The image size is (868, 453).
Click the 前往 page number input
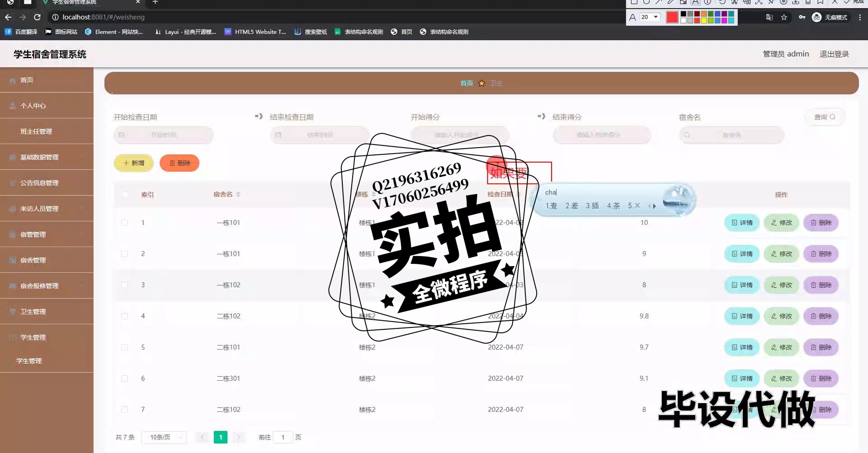pos(283,437)
